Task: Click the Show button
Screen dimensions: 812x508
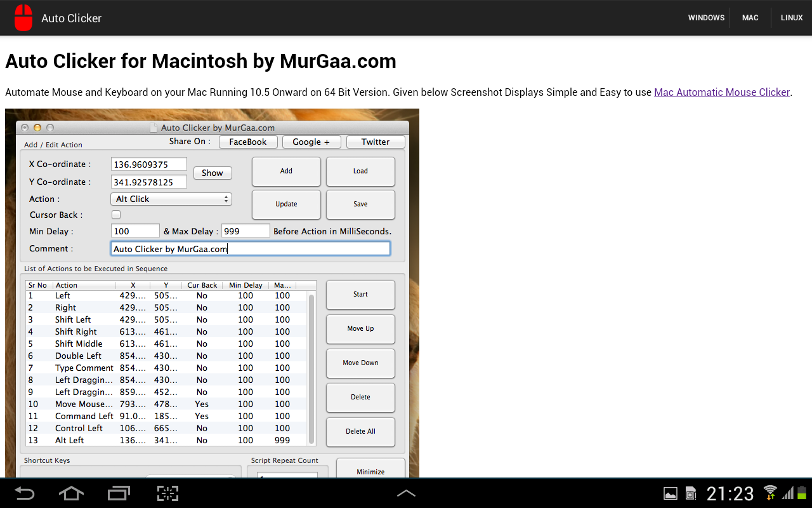Action: tap(213, 173)
